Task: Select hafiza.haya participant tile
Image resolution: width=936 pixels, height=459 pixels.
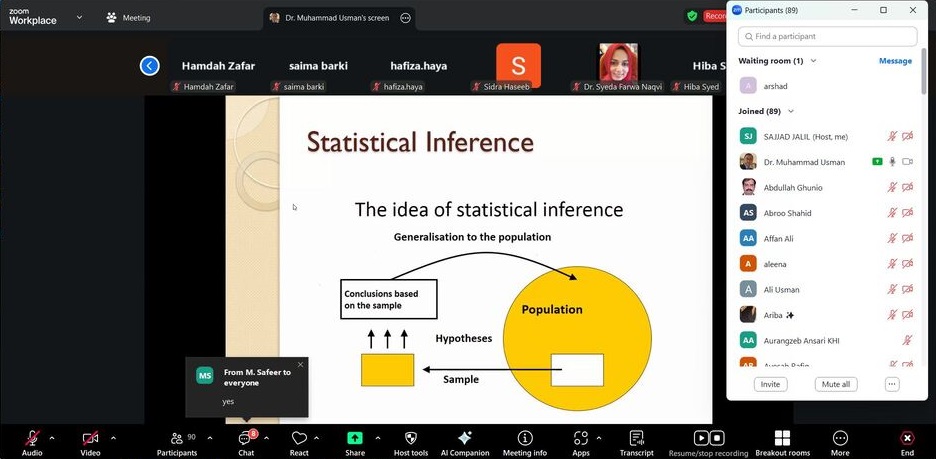Action: coord(418,66)
